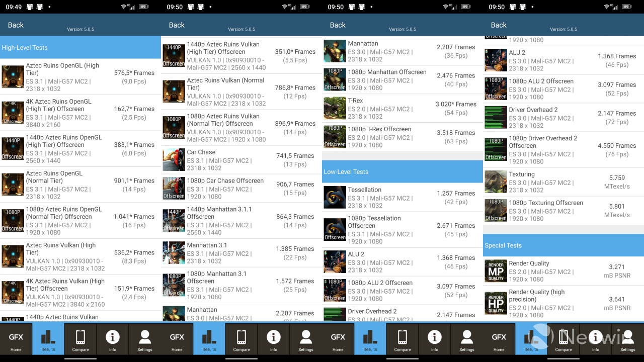Tap Aztec Ruins OpenGL (High Tier) thumbnail
The height and width of the screenshot is (362, 644).
[13, 77]
